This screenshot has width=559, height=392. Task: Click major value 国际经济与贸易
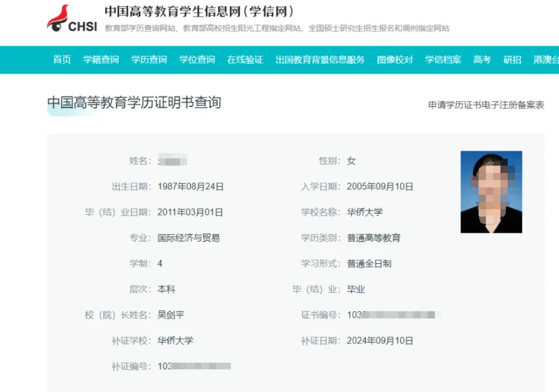pyautogui.click(x=189, y=238)
